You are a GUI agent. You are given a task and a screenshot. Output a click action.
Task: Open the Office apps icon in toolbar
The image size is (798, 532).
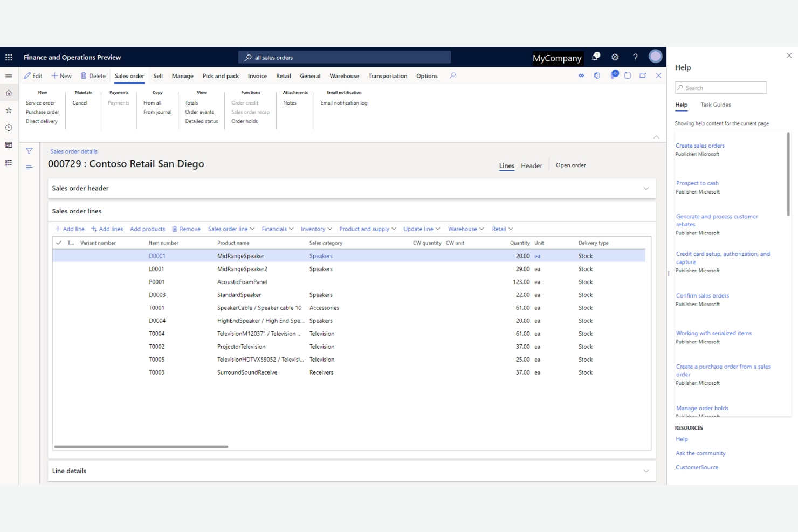pos(9,57)
